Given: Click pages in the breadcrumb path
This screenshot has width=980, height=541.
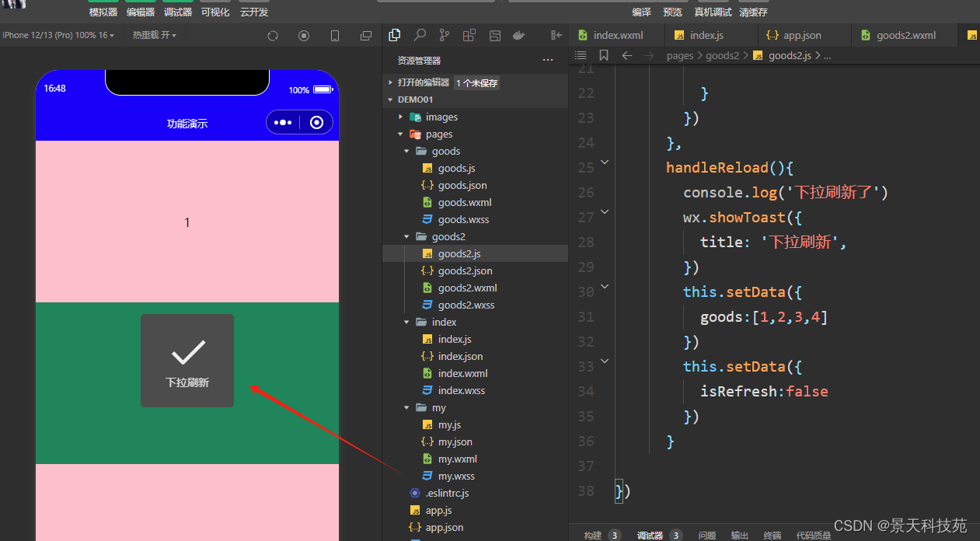Looking at the screenshot, I should pyautogui.click(x=680, y=55).
